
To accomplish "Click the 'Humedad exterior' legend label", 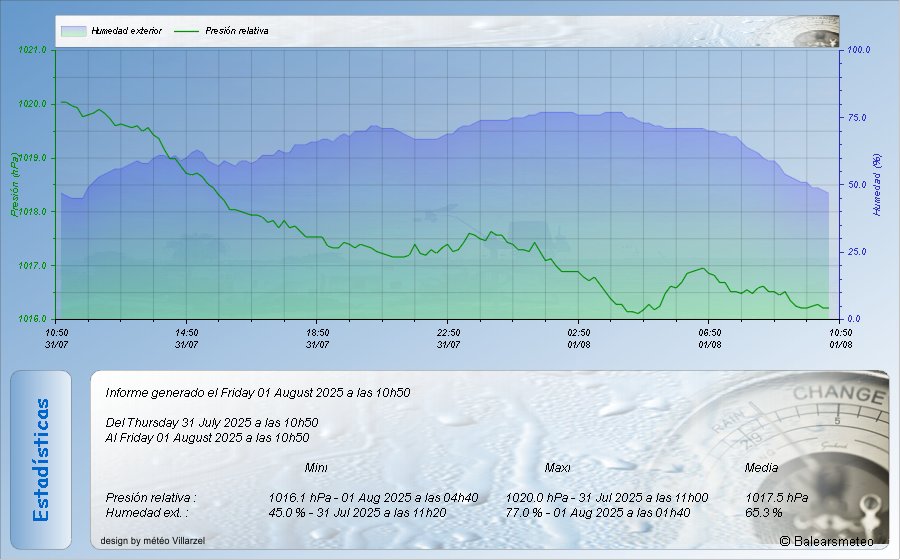I will click(x=126, y=31).
